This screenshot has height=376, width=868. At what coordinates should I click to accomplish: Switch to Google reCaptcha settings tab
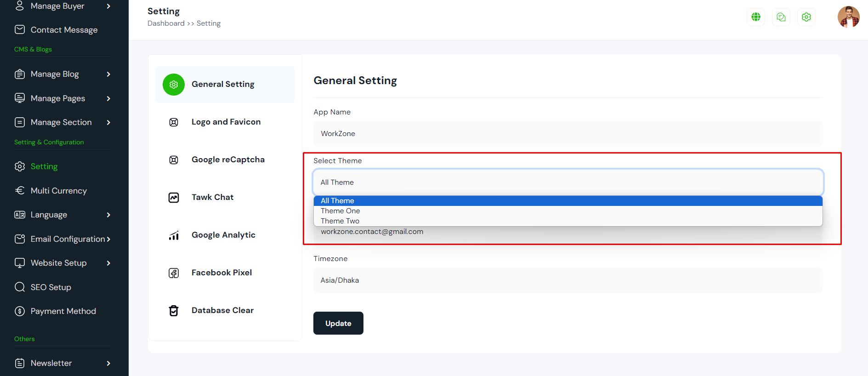point(228,160)
